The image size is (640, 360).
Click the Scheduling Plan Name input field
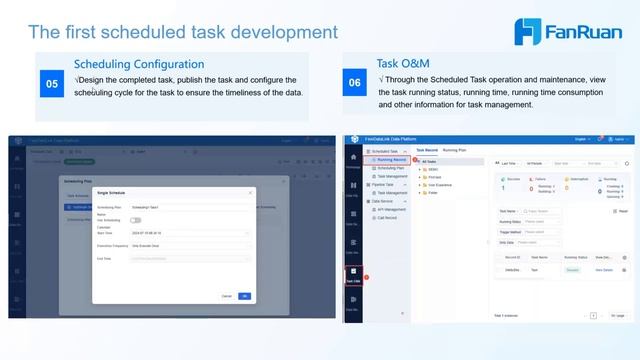(190, 207)
